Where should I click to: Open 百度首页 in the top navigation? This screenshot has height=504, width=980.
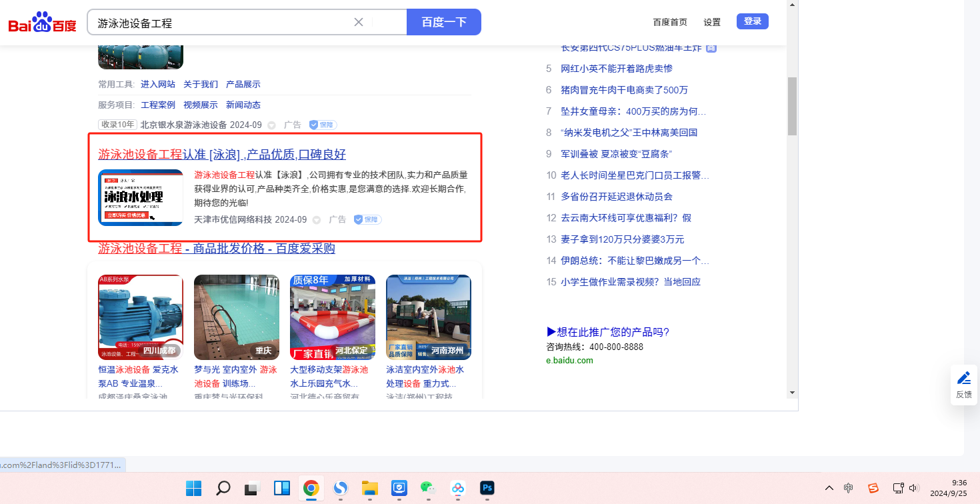click(669, 22)
